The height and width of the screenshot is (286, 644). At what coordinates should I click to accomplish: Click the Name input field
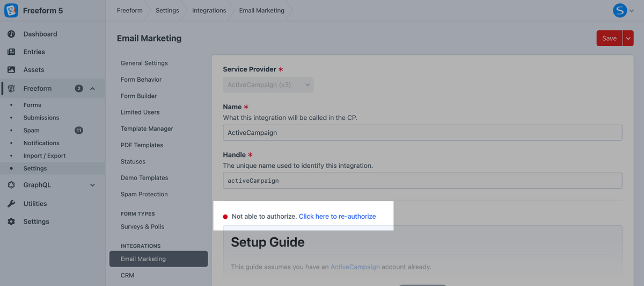pos(422,133)
